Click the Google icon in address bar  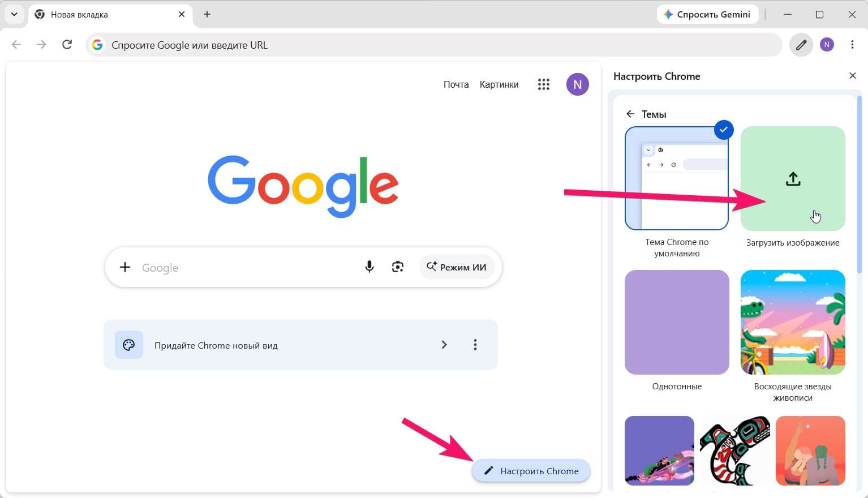point(97,45)
